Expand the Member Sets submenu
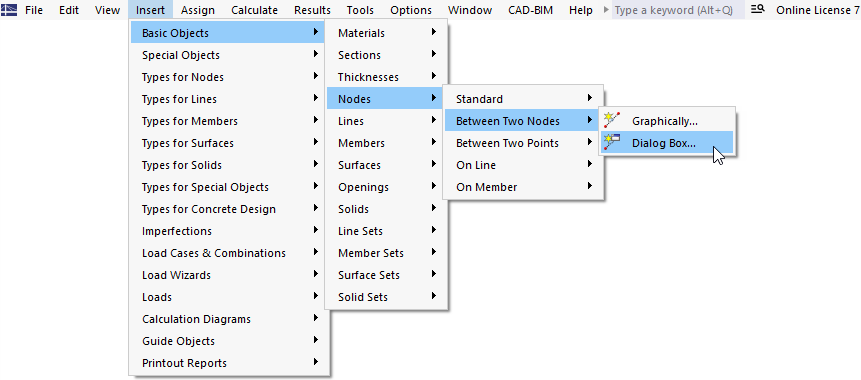Screen dimensions: 861x380 point(387,253)
